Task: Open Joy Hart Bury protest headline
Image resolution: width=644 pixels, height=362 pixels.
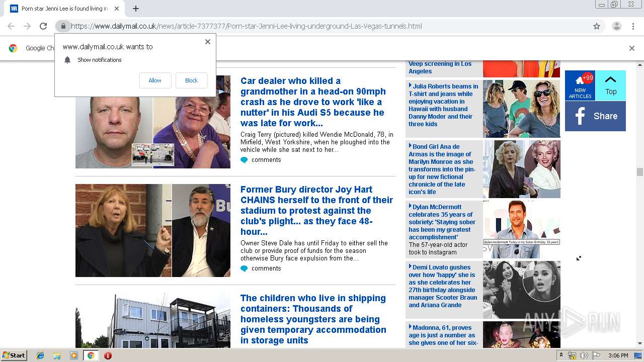Action: click(316, 211)
